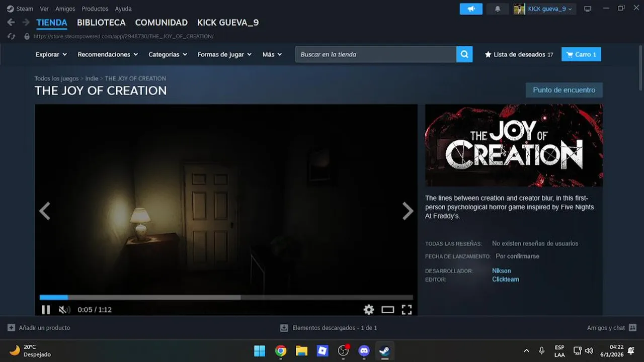Click the Punto de encuentro button
Image resolution: width=644 pixels, height=362 pixels.
pos(564,90)
